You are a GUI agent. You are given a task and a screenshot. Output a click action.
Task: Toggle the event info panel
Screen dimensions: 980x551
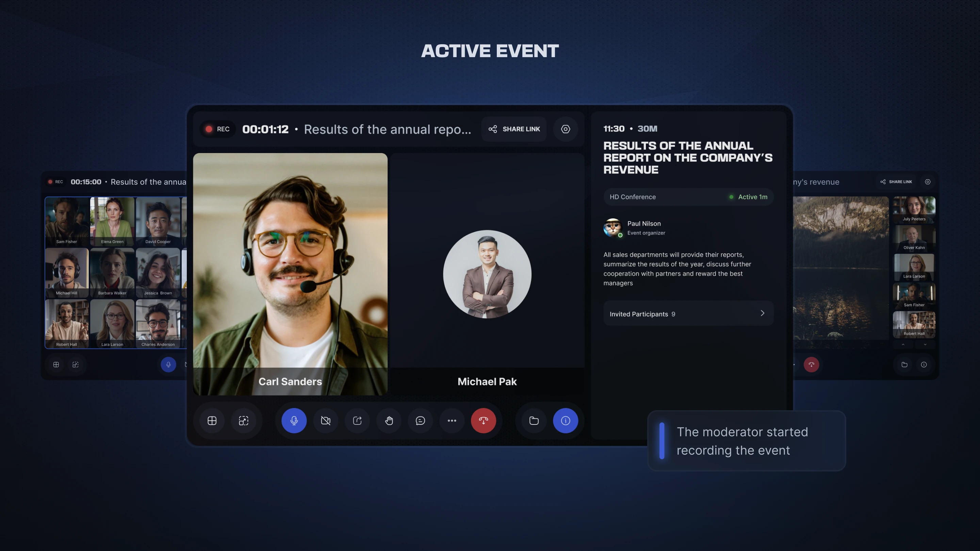[x=565, y=421]
